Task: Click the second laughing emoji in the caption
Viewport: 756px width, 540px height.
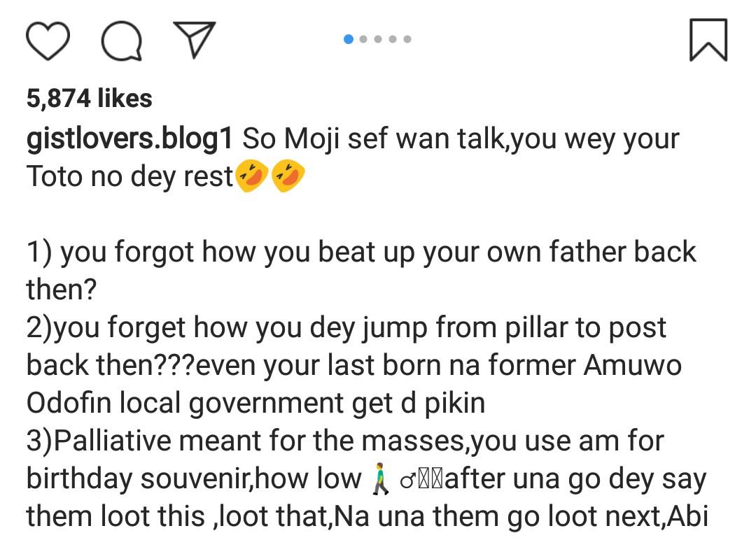Action: (x=288, y=176)
